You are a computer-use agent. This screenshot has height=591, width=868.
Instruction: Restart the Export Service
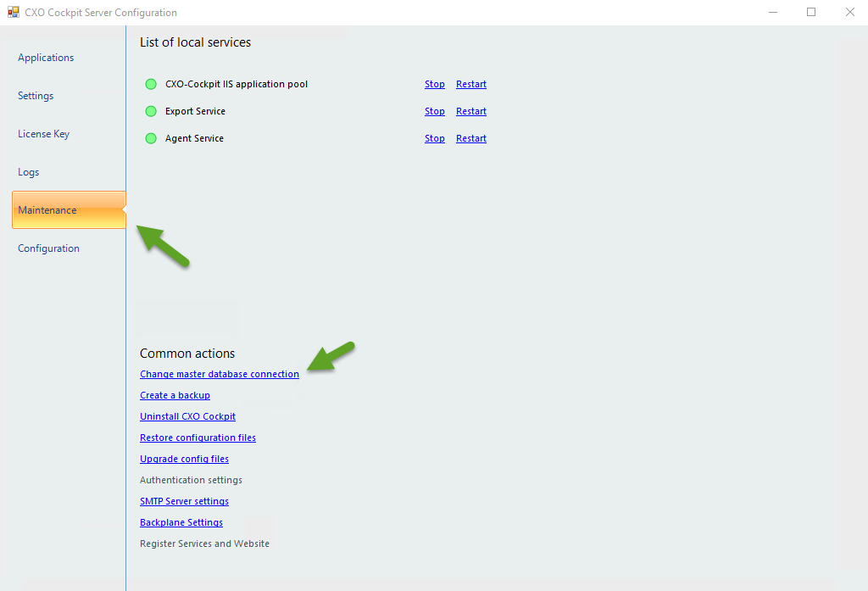[x=471, y=111]
